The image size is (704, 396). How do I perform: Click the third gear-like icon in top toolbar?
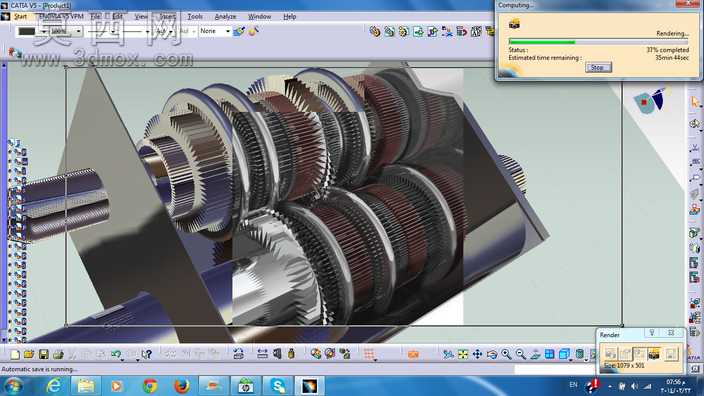(x=404, y=31)
